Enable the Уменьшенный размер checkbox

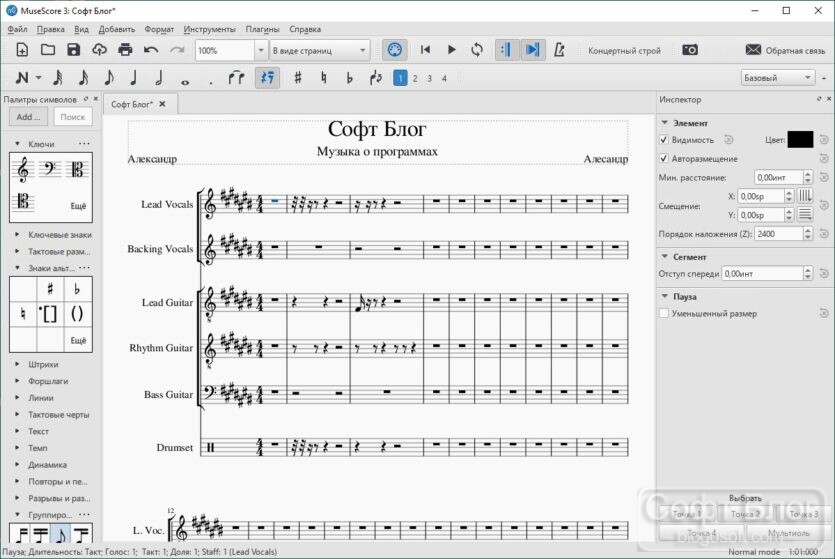tap(664, 314)
